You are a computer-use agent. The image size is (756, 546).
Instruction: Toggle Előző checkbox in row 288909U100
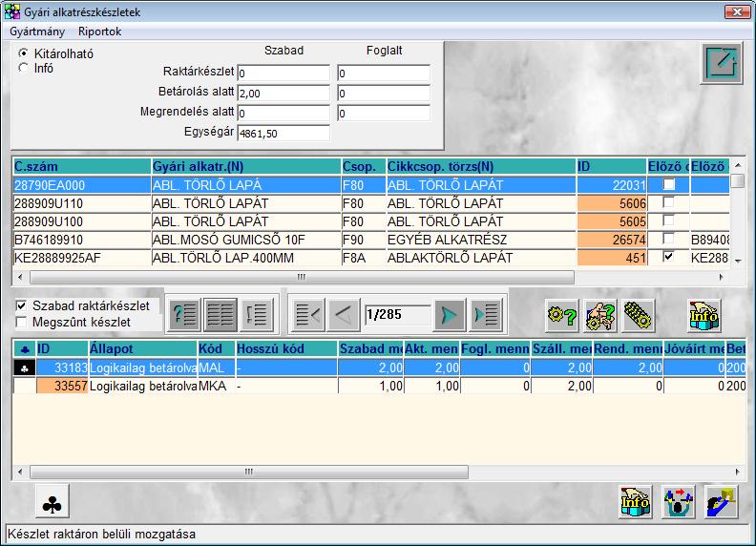[669, 220]
